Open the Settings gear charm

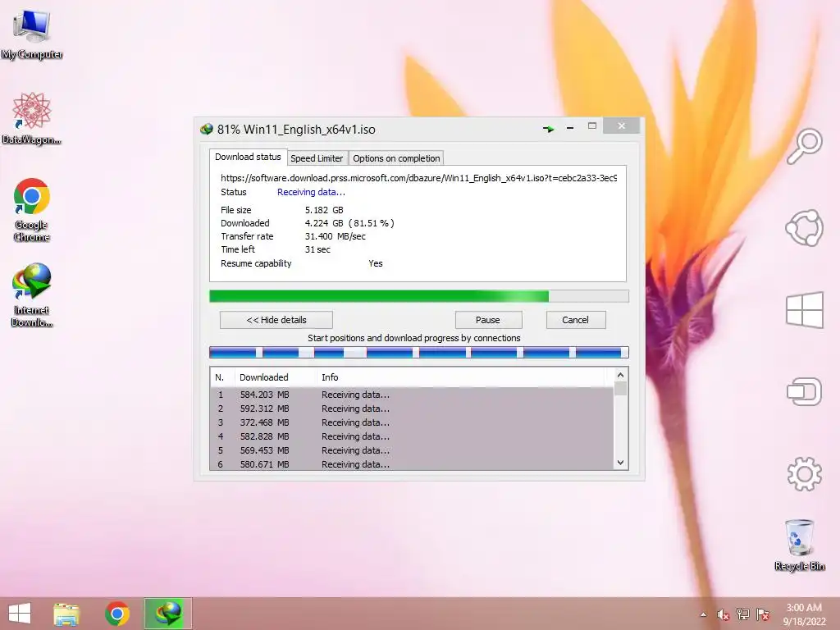pos(805,474)
